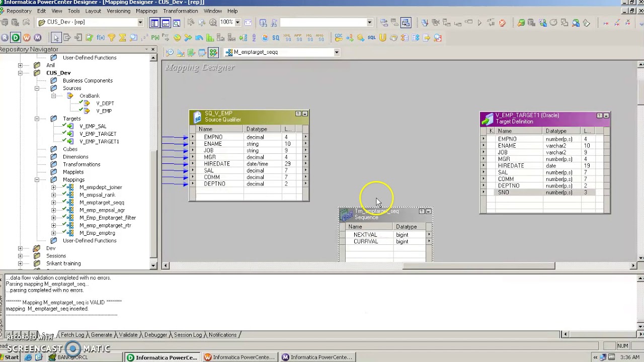Toggle the Output window view button
644x362 pixels.
coord(166,22)
